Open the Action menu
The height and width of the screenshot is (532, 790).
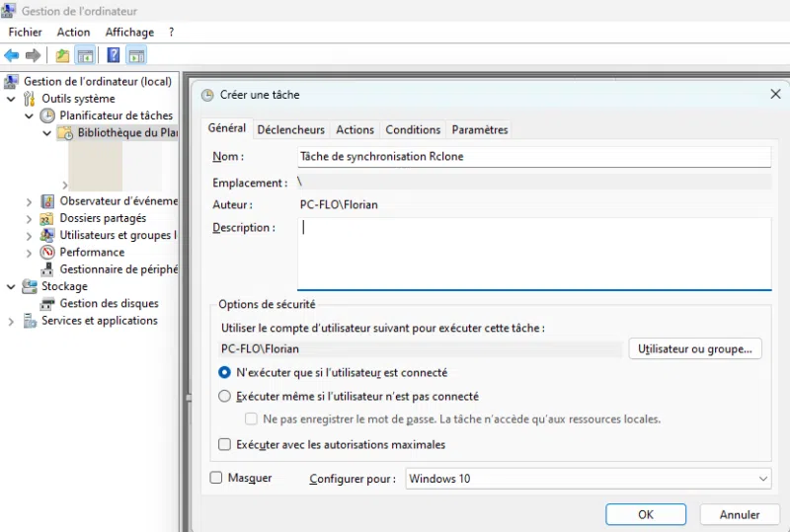click(73, 33)
